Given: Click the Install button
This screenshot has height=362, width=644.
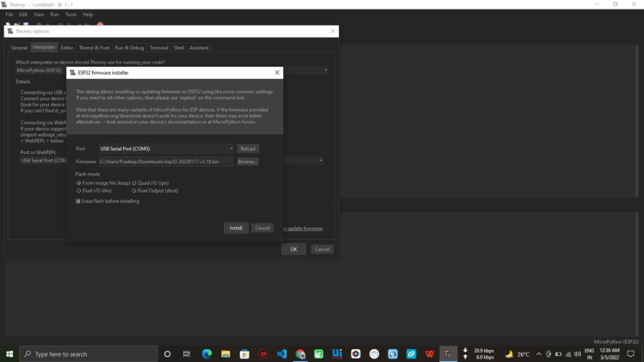Looking at the screenshot, I should (x=236, y=228).
